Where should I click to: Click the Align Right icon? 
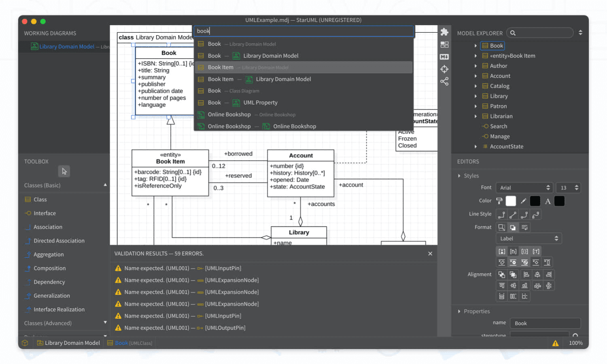[x=549, y=275]
